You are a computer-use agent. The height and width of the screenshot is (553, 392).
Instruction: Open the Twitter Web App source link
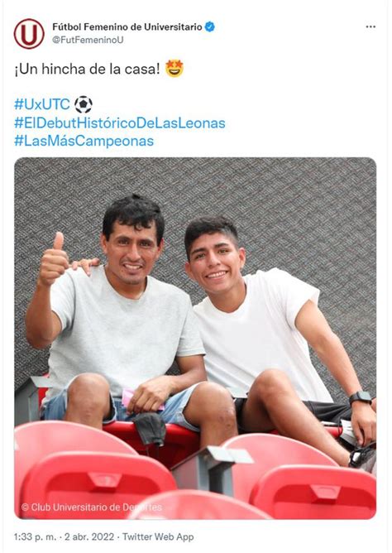coord(158,536)
